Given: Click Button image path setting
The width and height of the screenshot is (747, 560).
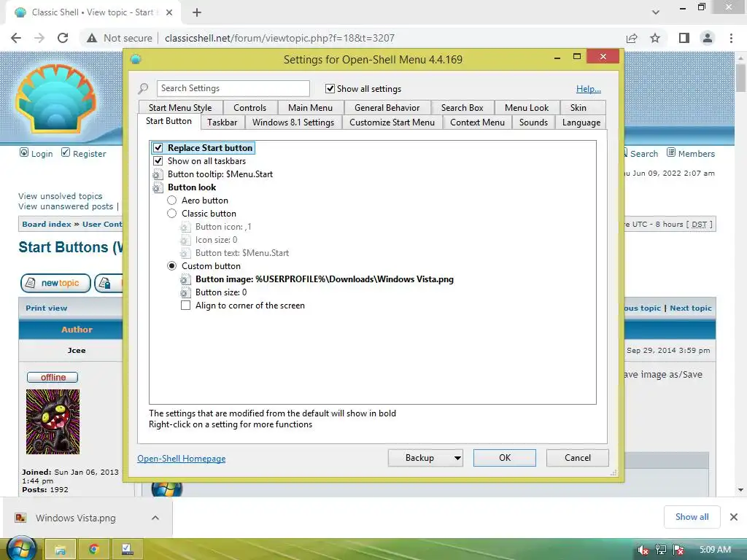Looking at the screenshot, I should (325, 279).
